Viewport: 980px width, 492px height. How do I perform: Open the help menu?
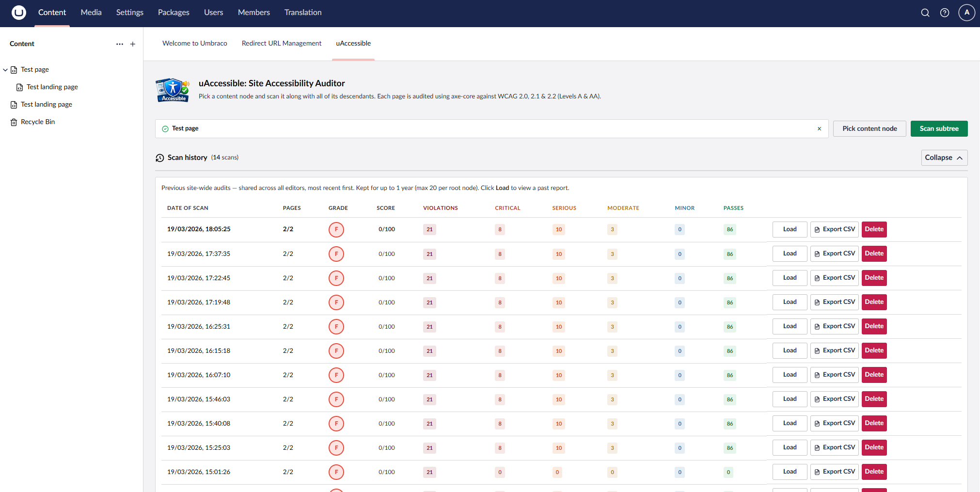(945, 13)
